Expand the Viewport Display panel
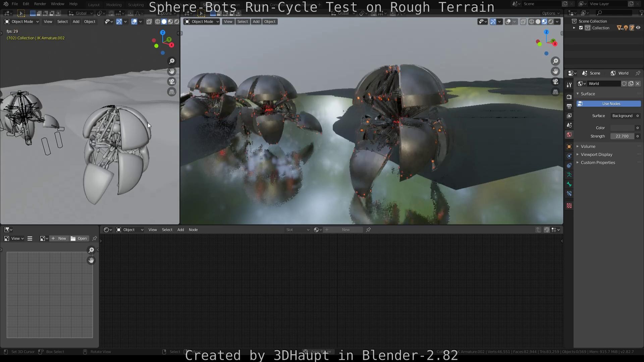Image resolution: width=644 pixels, height=362 pixels. 596,155
